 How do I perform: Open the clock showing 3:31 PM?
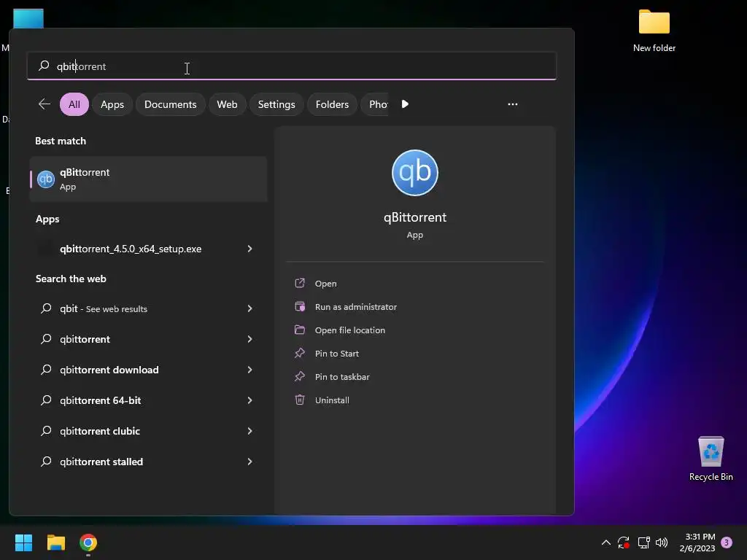(x=697, y=542)
